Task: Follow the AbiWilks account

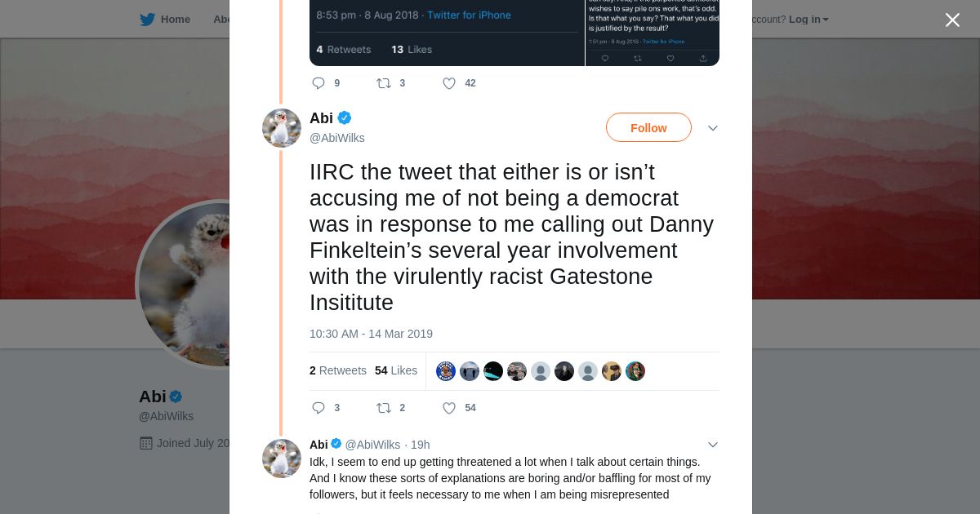Action: [648, 127]
